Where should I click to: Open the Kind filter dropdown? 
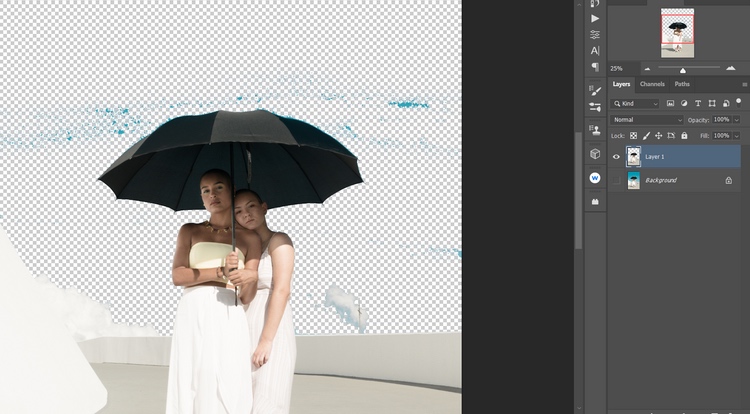635,103
